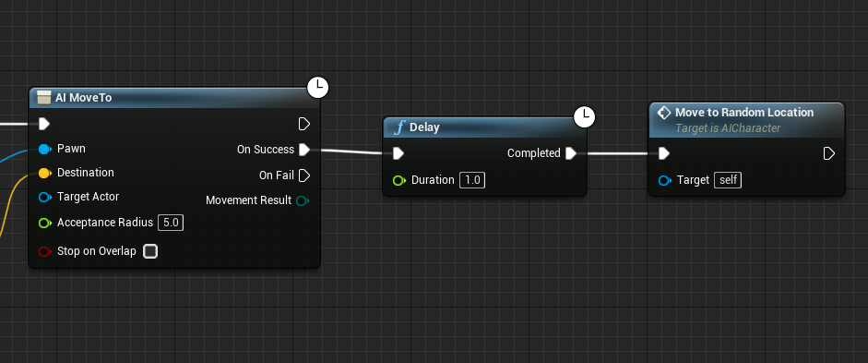Click the self value box beside Target

728,180
